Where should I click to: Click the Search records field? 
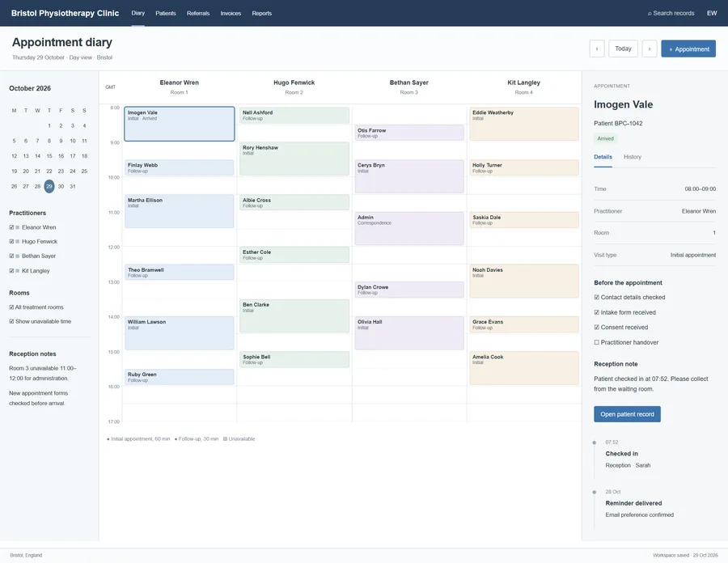pos(671,13)
